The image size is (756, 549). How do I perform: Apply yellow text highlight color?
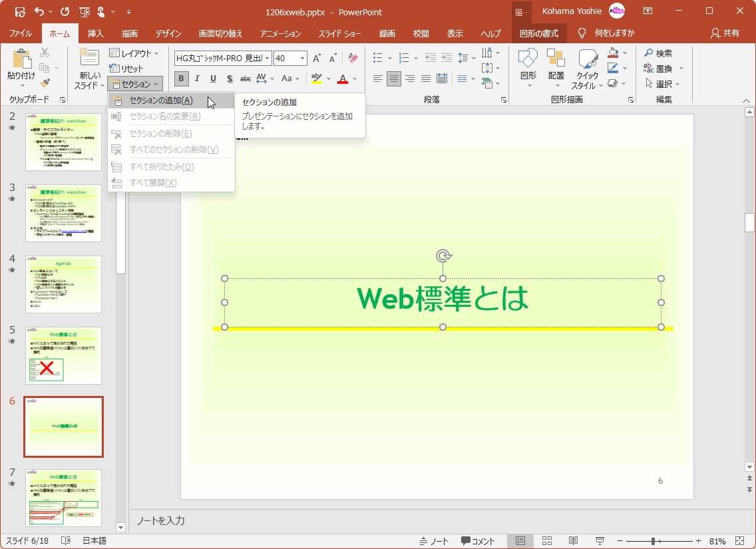(316, 79)
